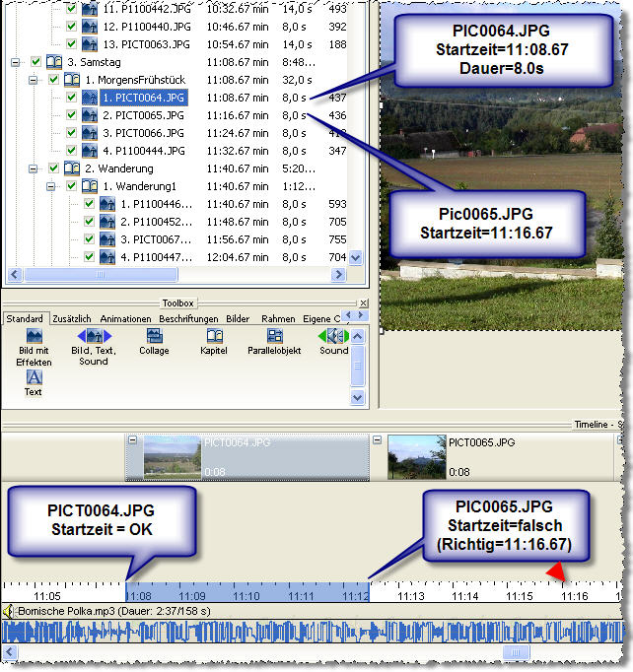This screenshot has width=633, height=672.
Task: Choose the Collage tool in Toolbox
Action: (x=154, y=337)
